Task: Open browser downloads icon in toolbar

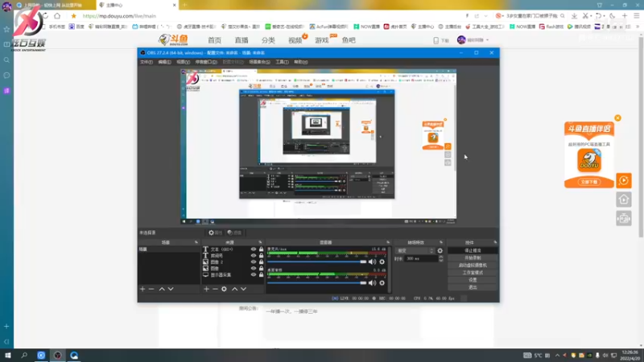Action: click(x=574, y=16)
